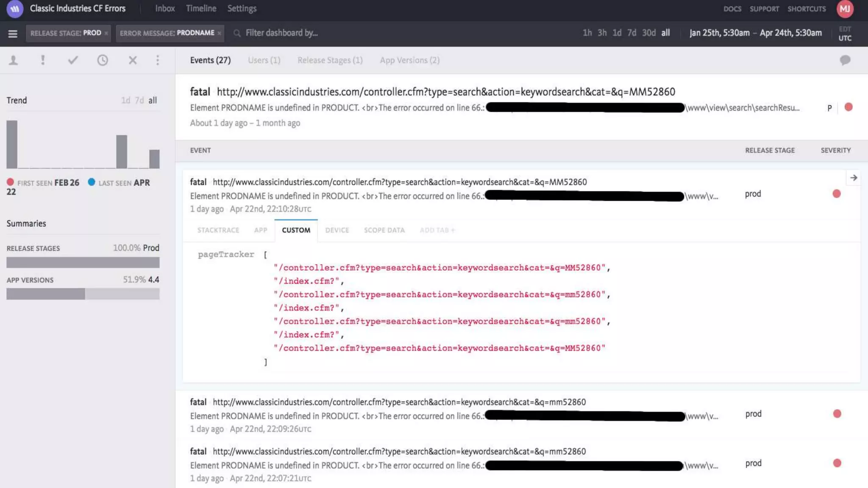868x488 pixels.
Task: Click the exclamation severity icon
Action: pos(43,60)
